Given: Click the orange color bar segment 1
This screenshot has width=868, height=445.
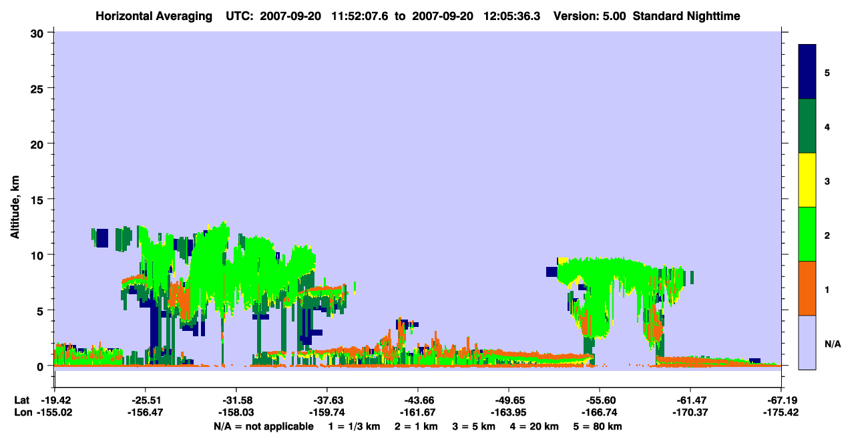Looking at the screenshot, I should click(807, 288).
